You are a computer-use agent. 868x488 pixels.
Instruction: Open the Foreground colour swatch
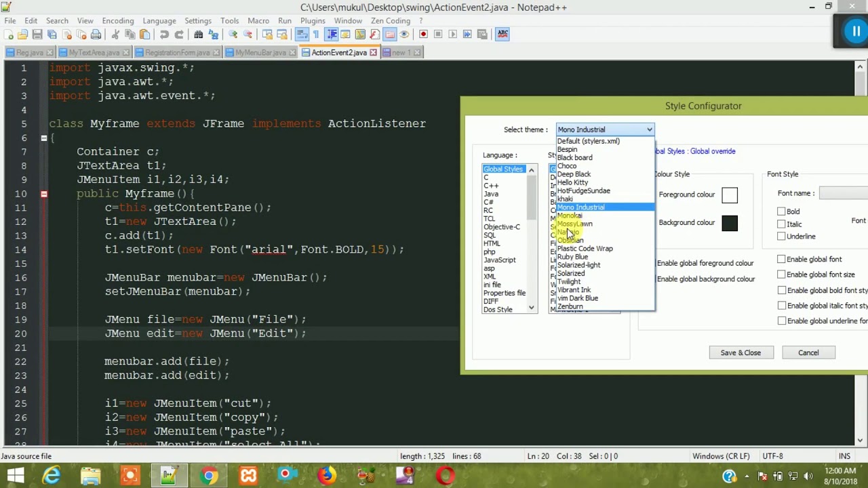coord(730,195)
